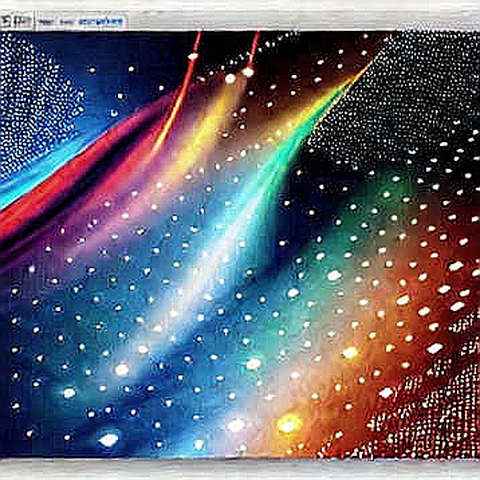Click the empty gray toolbar area
480x480 pixels.
300,21
